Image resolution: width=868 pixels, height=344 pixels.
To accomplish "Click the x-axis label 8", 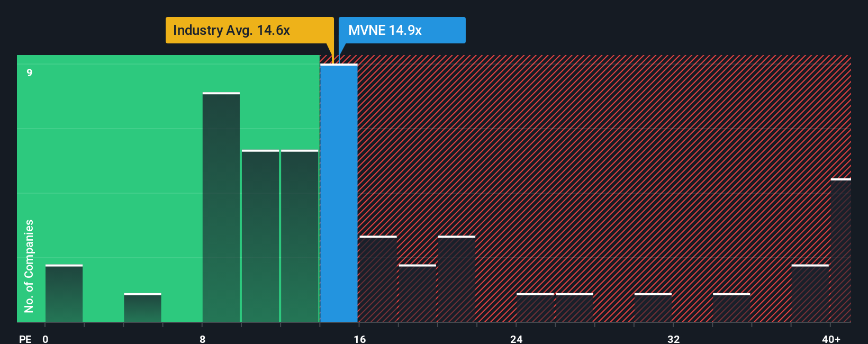I will click(x=203, y=339).
